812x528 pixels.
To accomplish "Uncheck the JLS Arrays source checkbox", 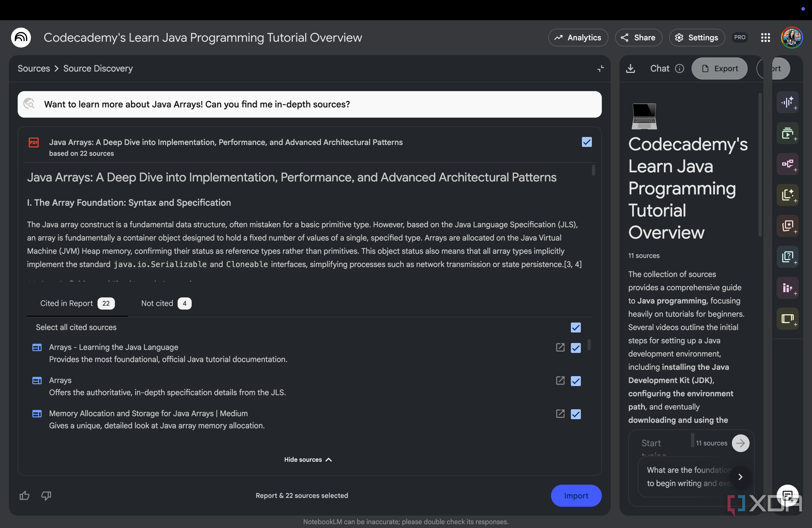I will [576, 381].
